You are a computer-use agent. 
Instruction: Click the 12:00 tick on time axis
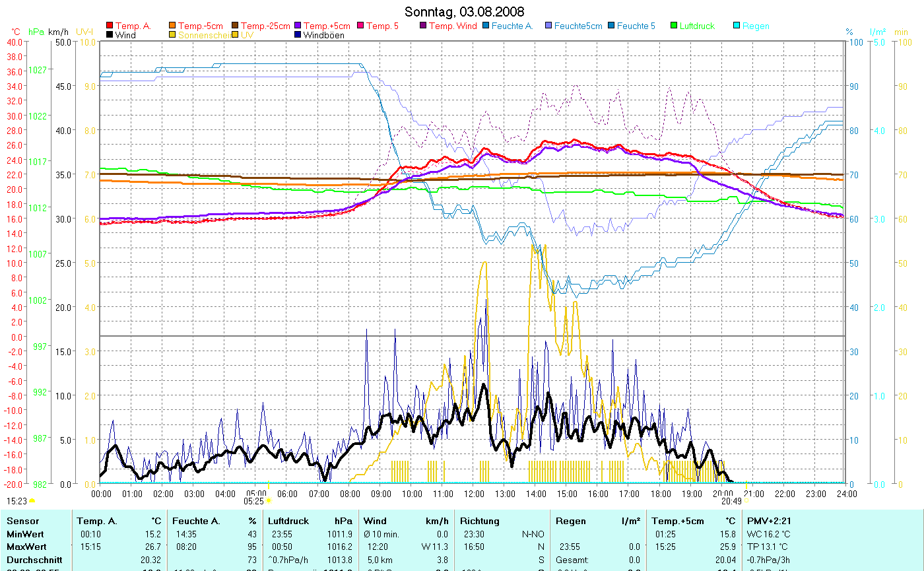pos(473,493)
